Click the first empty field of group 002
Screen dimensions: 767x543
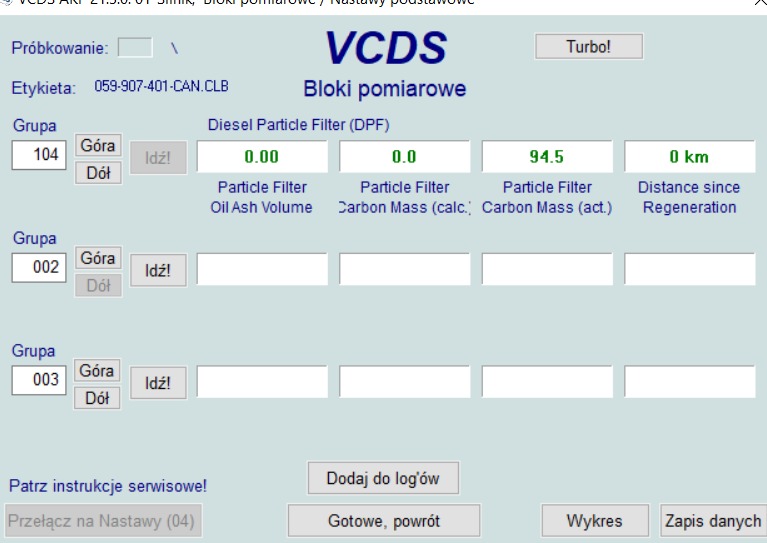coord(262,269)
